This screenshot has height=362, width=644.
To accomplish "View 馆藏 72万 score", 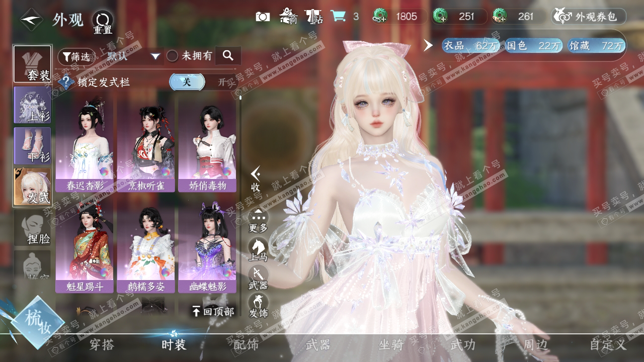I will pyautogui.click(x=597, y=46).
